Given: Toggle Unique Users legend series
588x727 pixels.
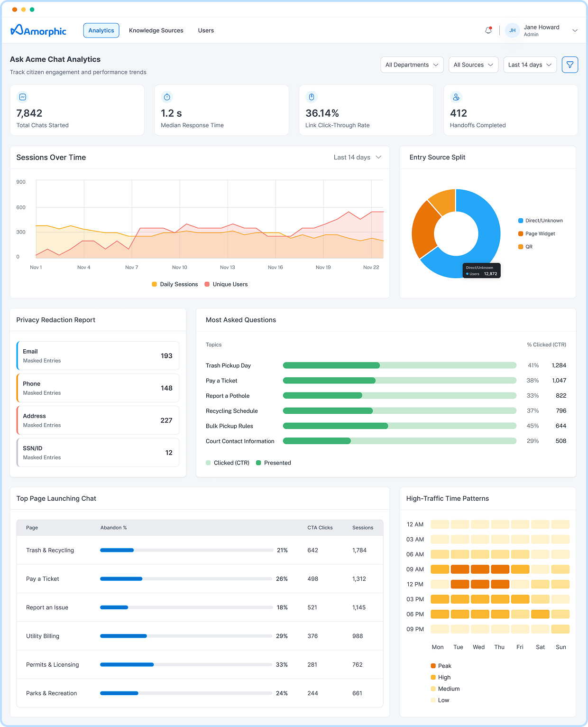Looking at the screenshot, I should click(226, 284).
